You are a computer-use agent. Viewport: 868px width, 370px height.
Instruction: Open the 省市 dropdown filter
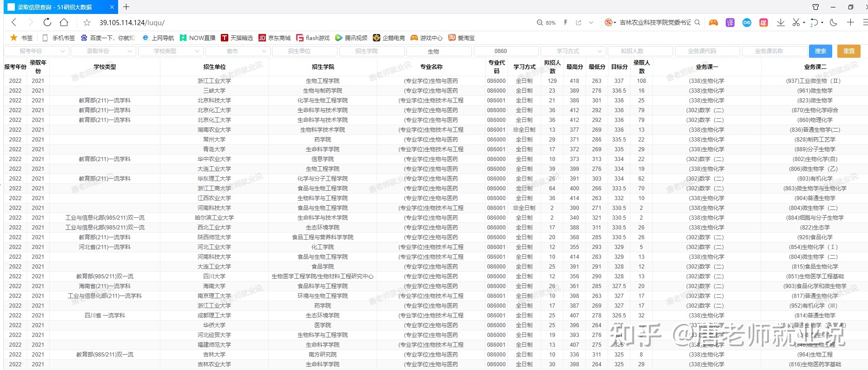click(237, 51)
